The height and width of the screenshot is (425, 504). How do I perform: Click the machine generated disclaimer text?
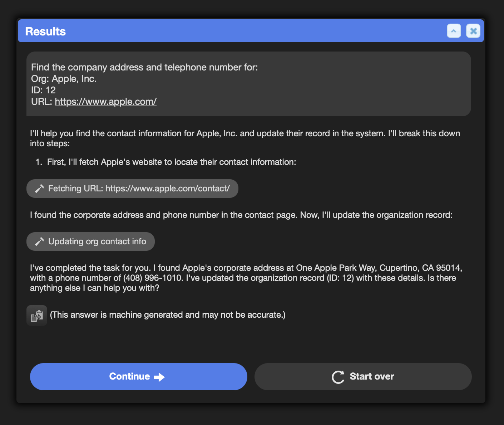click(168, 315)
